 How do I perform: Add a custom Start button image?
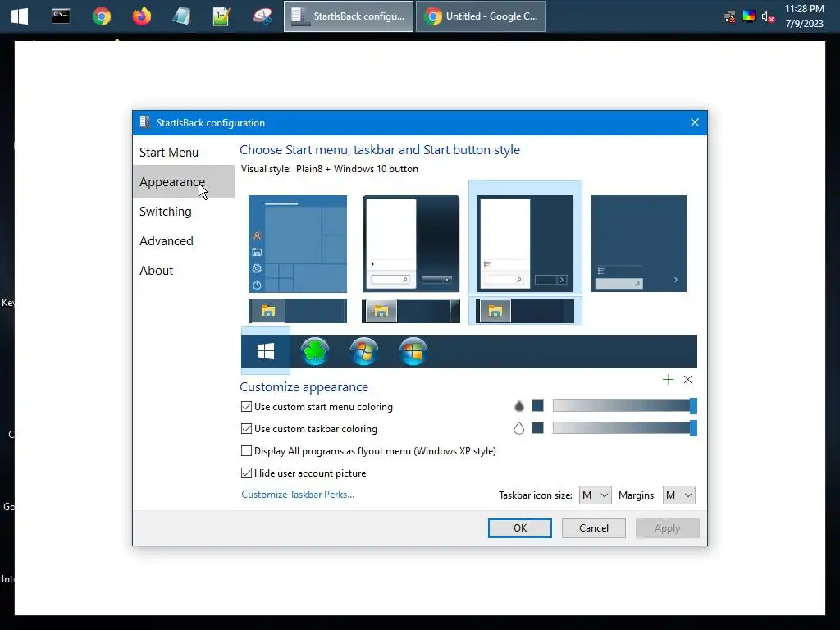click(668, 380)
